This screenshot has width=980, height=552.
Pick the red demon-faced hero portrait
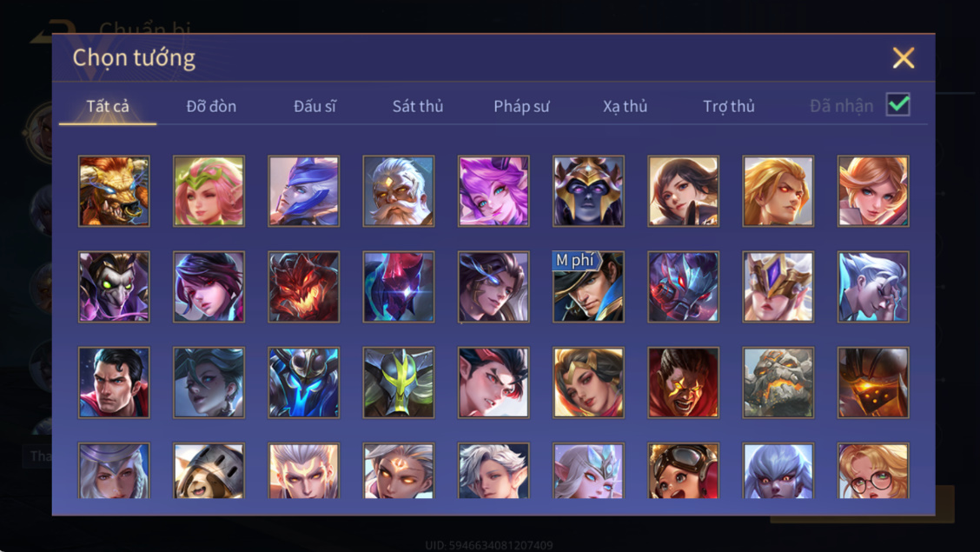(304, 287)
